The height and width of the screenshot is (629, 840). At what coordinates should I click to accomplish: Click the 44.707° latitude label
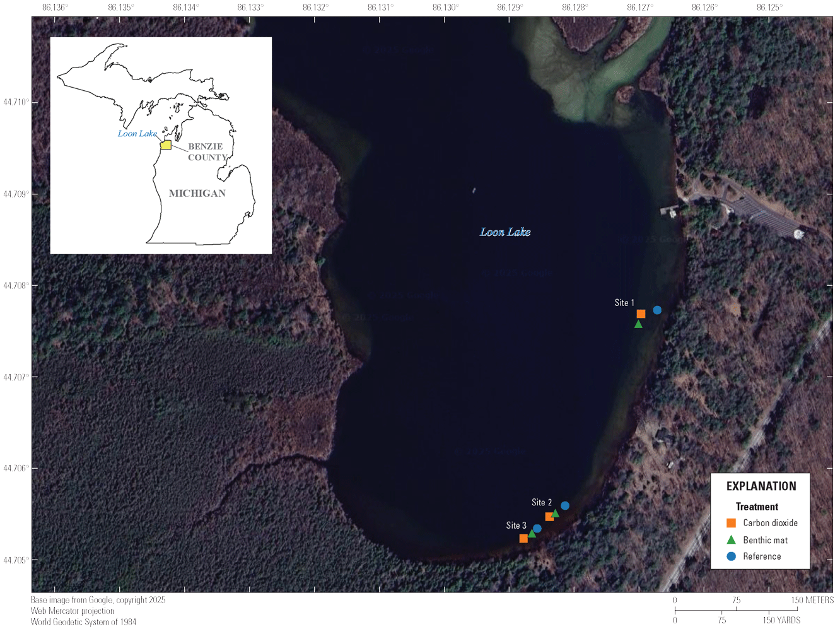click(15, 377)
